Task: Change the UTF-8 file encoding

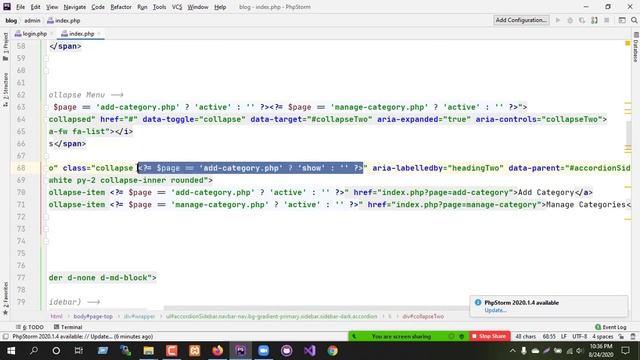Action: (579, 337)
